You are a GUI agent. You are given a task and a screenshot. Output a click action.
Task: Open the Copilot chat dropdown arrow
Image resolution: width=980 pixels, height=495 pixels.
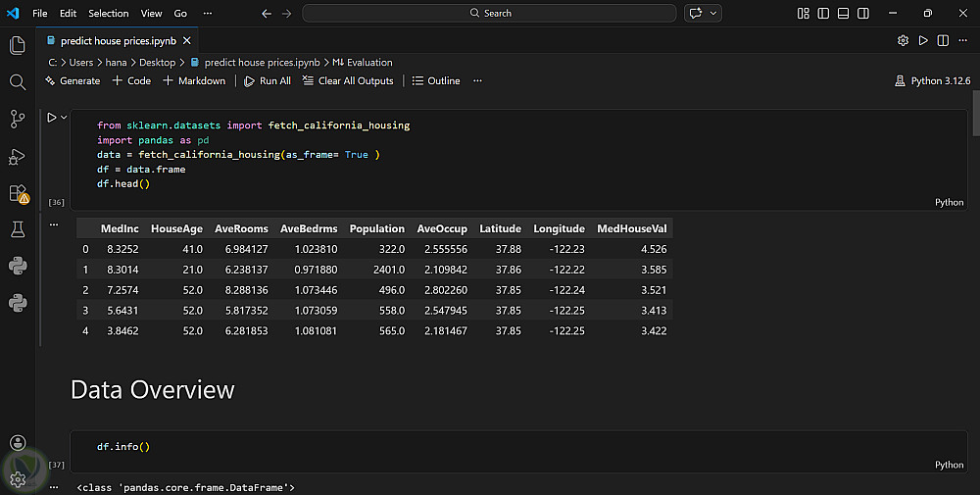click(713, 14)
